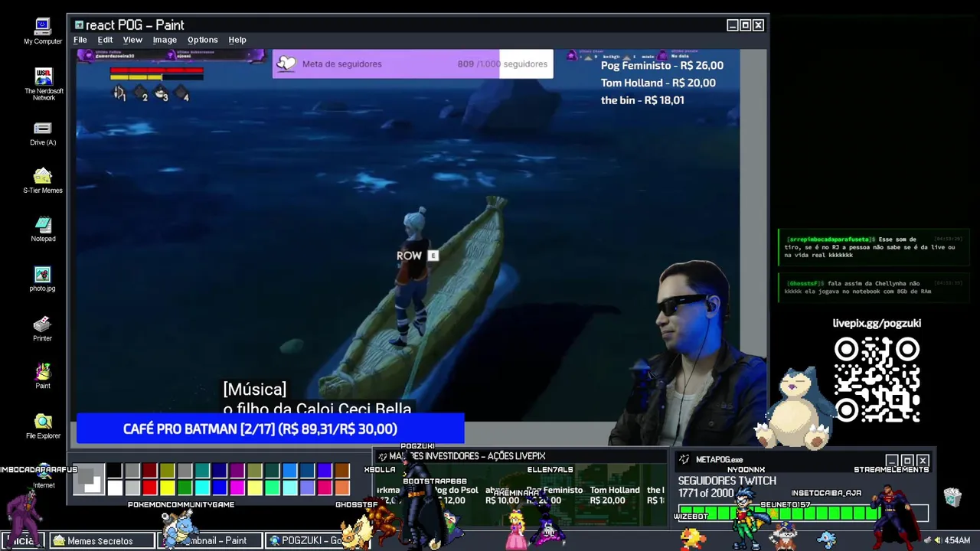The width and height of the screenshot is (980, 551).
Task: Click the 4:54 AM taskbar clock
Action: click(957, 540)
